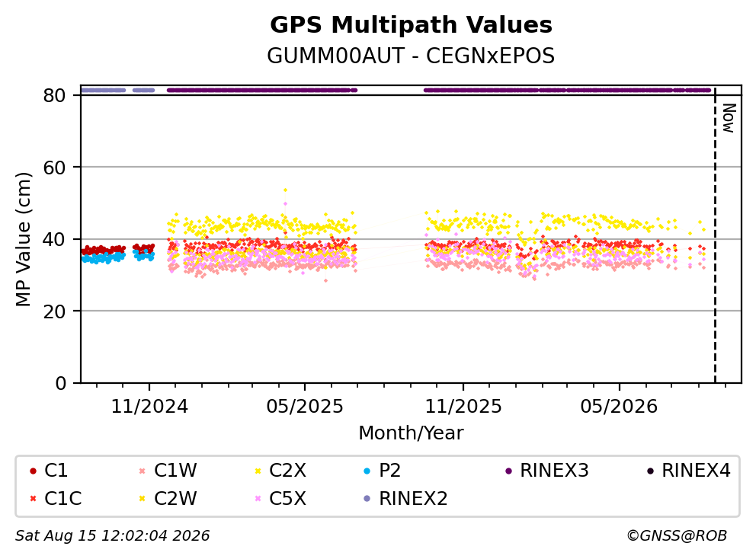The width and height of the screenshot is (756, 559).
Task: Click the C2X legend label
Action: pyautogui.click(x=287, y=471)
